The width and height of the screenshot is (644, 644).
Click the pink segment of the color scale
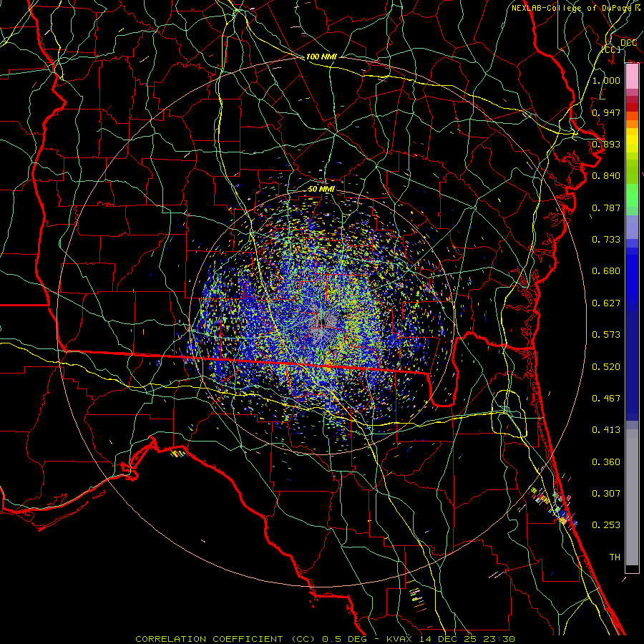tap(632, 77)
